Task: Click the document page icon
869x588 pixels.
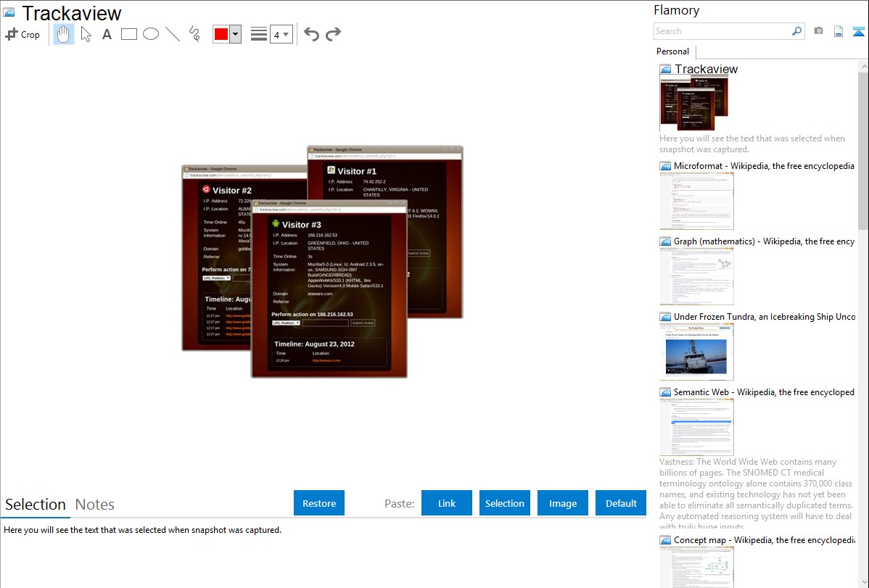Action: pos(839,31)
